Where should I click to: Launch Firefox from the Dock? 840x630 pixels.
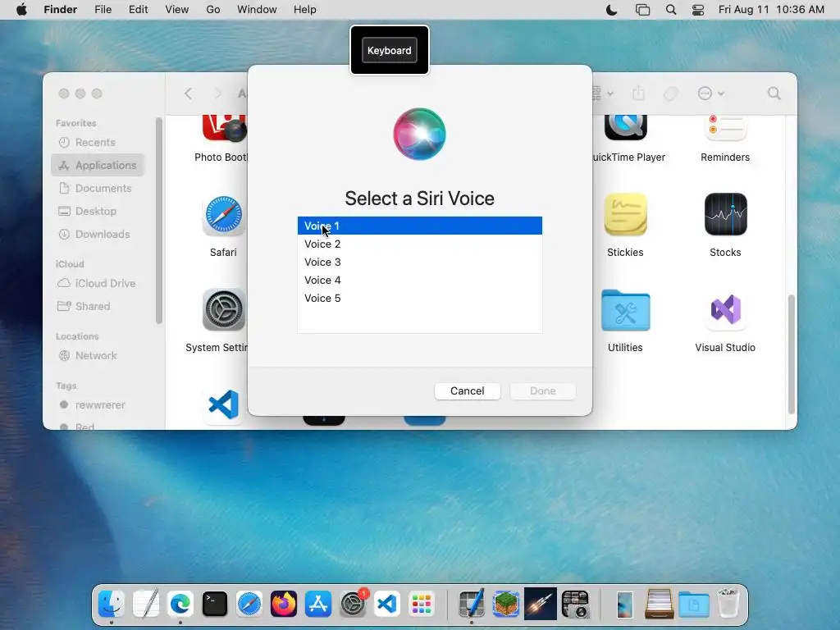pos(283,605)
